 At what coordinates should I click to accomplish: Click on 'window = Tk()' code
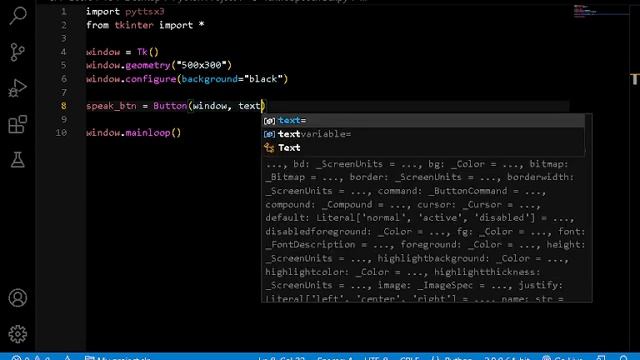point(122,52)
